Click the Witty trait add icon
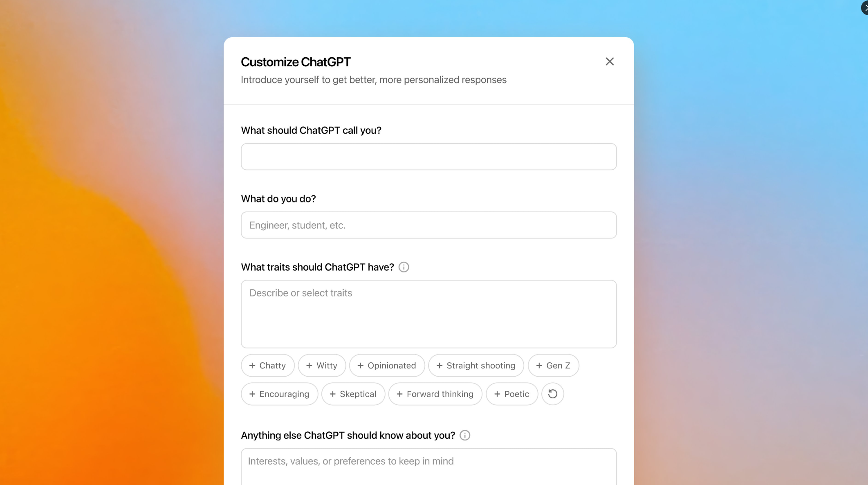The height and width of the screenshot is (485, 868). (x=309, y=365)
